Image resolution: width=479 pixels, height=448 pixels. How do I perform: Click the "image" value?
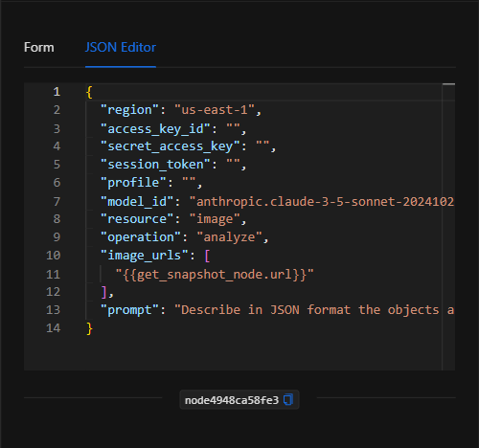point(215,219)
